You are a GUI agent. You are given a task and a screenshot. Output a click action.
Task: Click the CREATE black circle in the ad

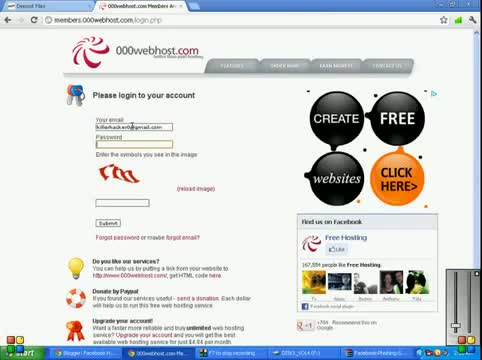coord(336,119)
